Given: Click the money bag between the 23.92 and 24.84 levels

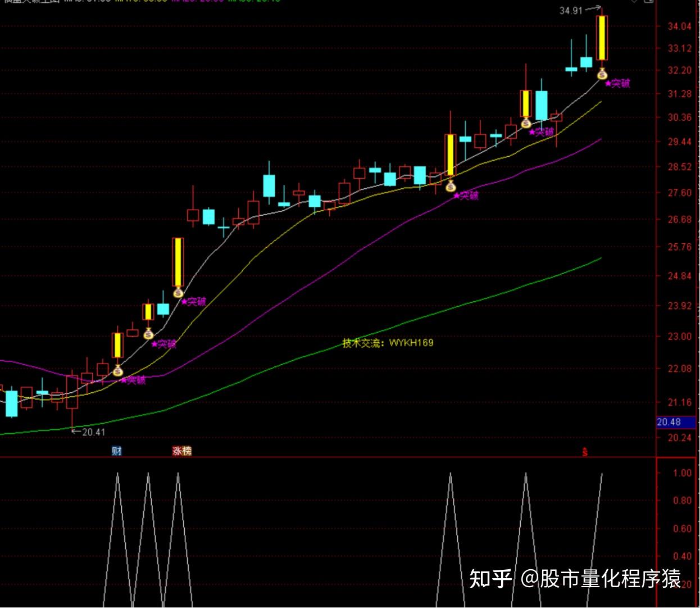Looking at the screenshot, I should pos(178,292).
